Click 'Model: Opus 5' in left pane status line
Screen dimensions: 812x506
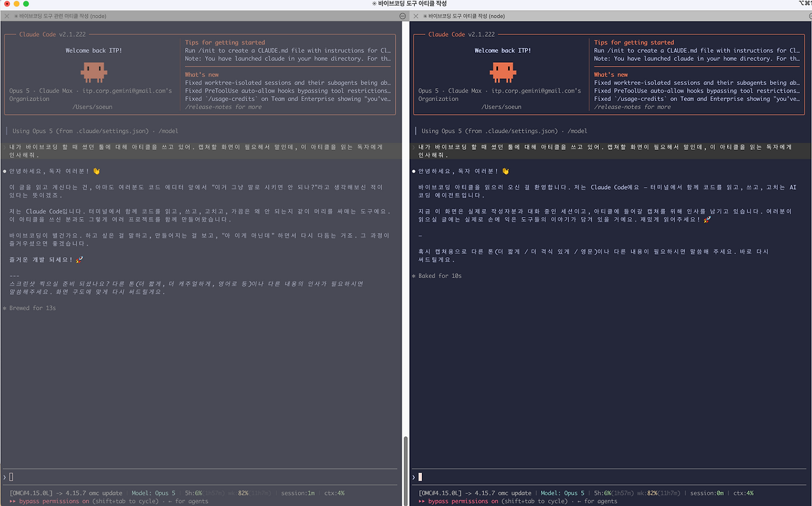tap(154, 493)
